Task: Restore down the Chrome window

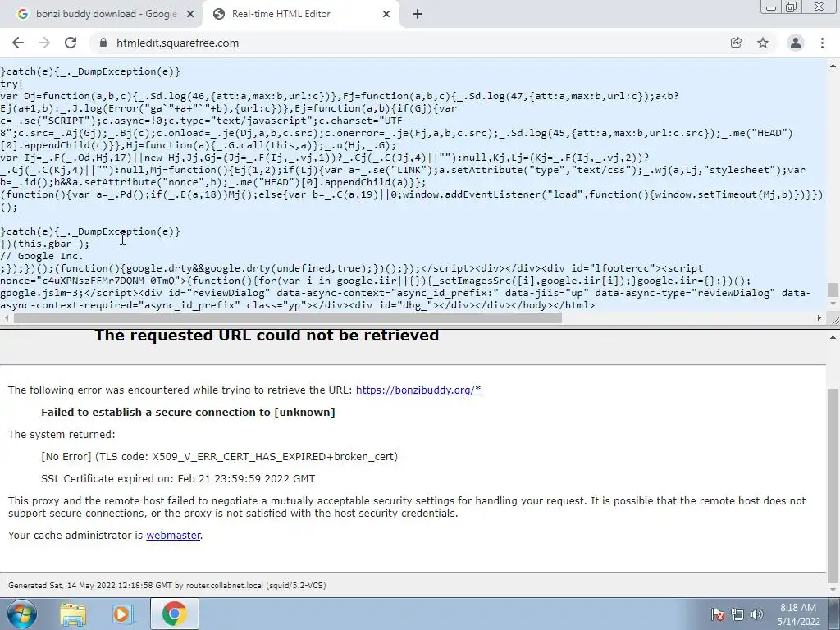Action: pos(792,7)
